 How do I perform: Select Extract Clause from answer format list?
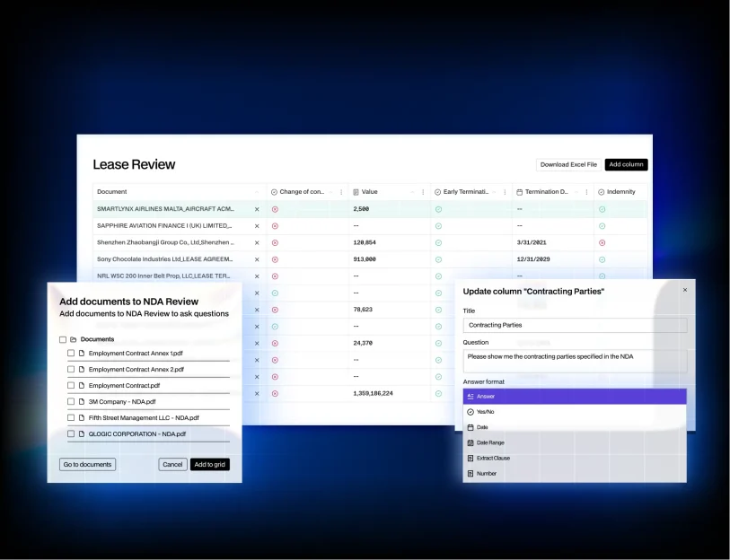493,459
